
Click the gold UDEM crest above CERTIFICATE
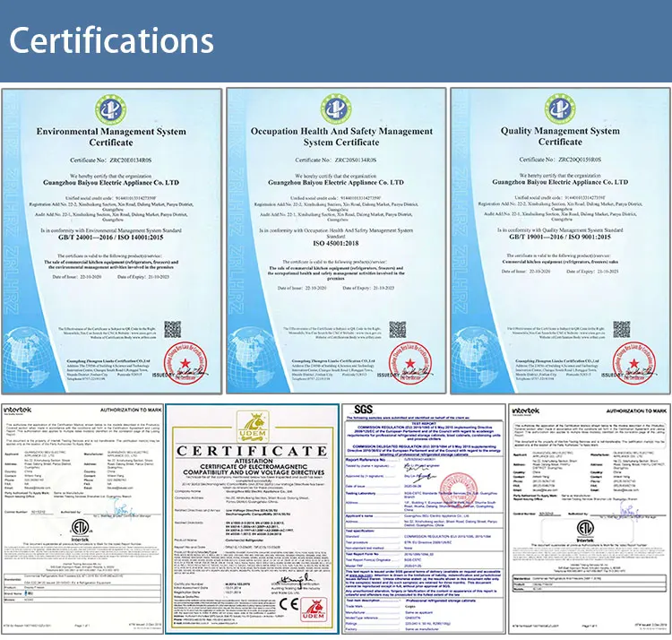tap(253, 427)
